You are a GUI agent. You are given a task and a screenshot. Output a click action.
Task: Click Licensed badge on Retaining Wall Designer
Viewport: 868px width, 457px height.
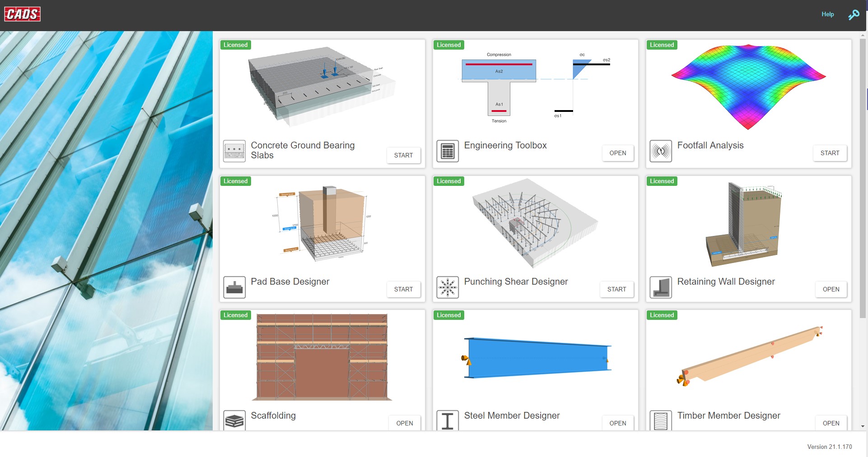tap(662, 181)
